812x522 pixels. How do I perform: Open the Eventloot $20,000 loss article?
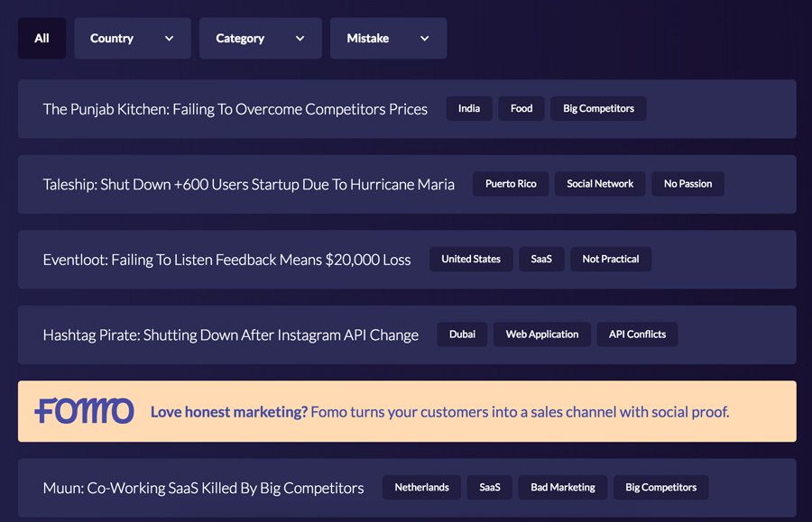(226, 260)
